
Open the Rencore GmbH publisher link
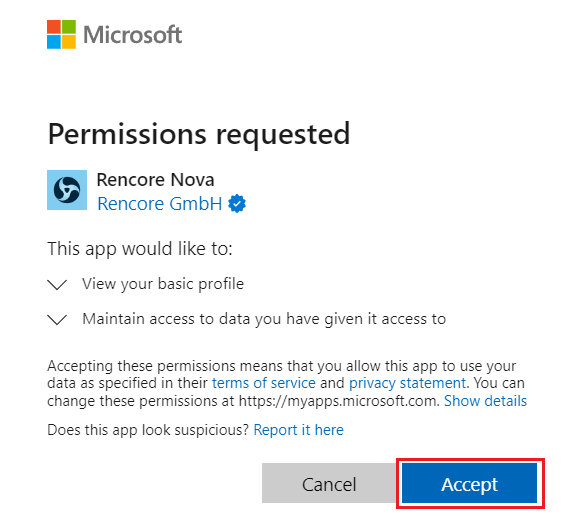click(160, 204)
